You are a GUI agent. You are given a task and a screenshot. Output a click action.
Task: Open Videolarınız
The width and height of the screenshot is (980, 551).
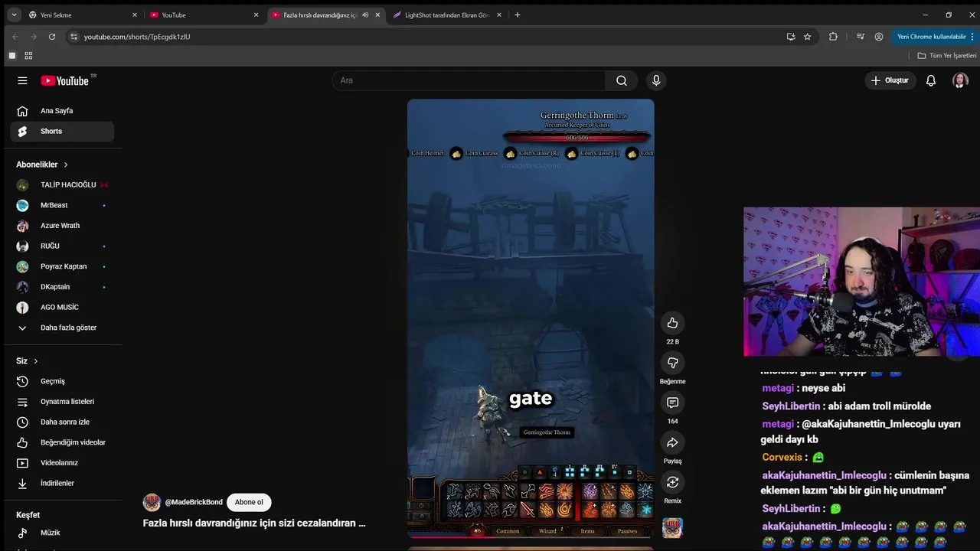62,463
